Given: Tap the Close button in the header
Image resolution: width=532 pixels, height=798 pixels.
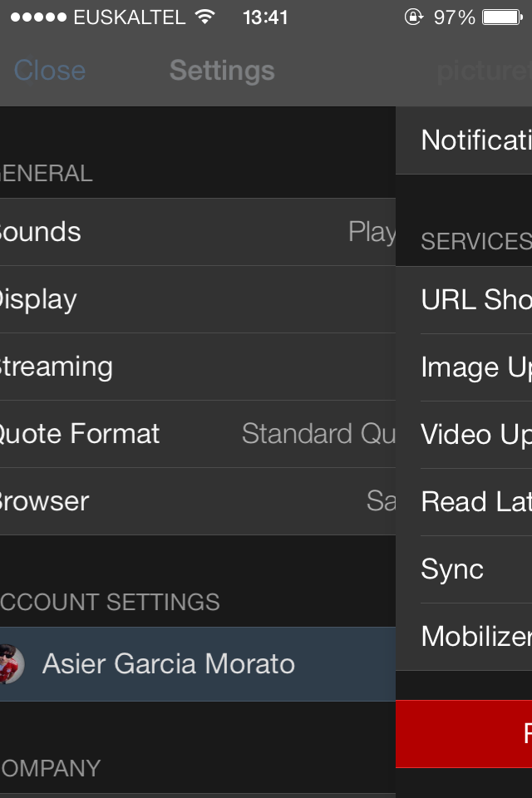Looking at the screenshot, I should [50, 71].
